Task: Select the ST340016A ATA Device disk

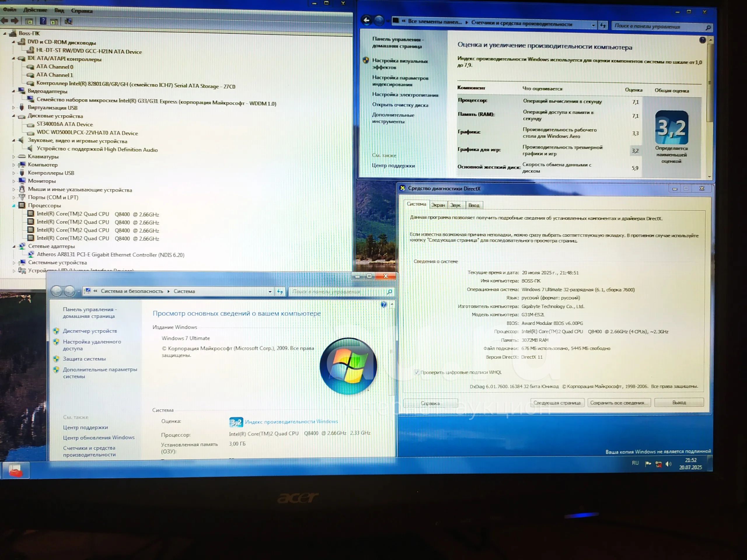Action: coord(64,124)
